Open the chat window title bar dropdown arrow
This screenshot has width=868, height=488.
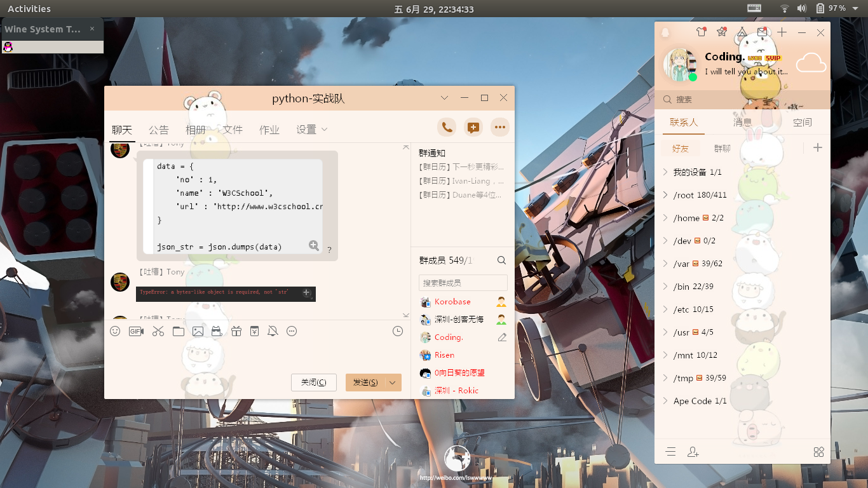tap(445, 98)
